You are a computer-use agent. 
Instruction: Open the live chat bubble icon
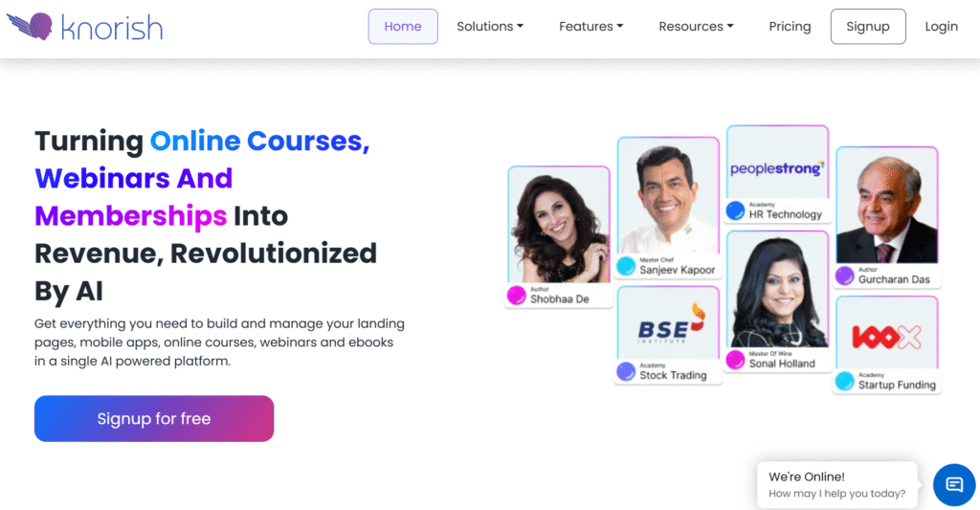pyautogui.click(x=954, y=484)
